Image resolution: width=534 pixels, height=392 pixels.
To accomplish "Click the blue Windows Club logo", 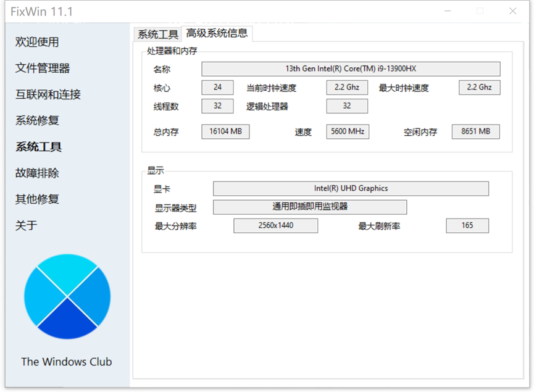I will pyautogui.click(x=67, y=297).
